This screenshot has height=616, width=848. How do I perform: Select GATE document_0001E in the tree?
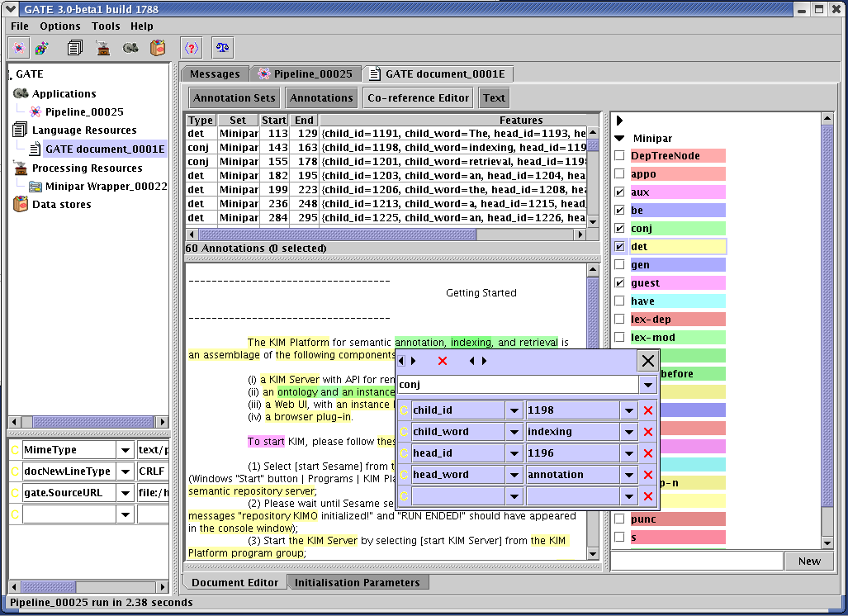pos(105,149)
